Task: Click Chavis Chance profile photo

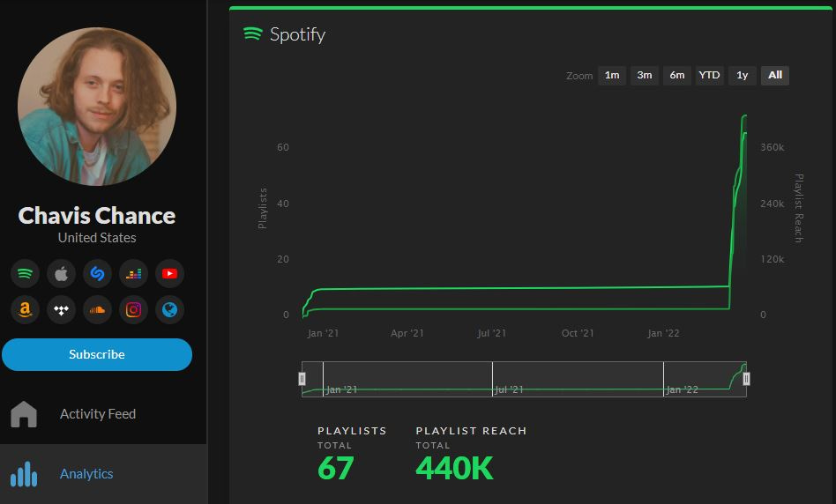Action: [97, 107]
